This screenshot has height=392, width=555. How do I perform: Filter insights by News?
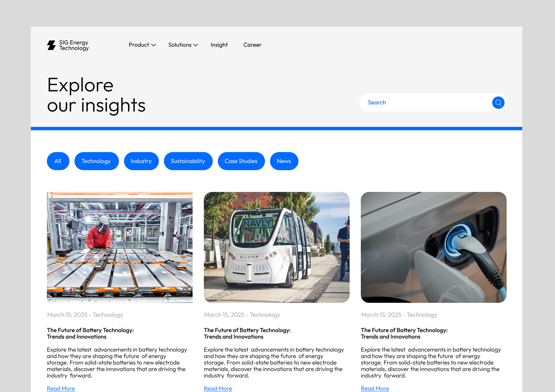[284, 161]
